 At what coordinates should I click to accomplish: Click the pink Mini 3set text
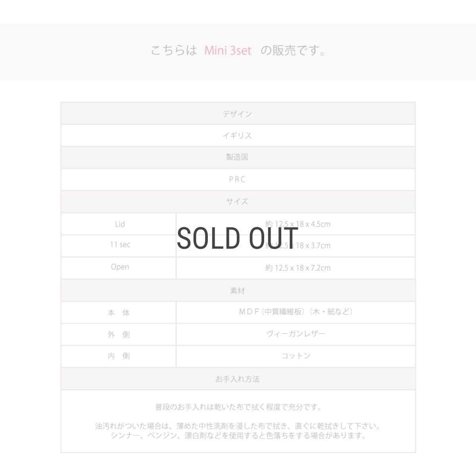coord(228,51)
